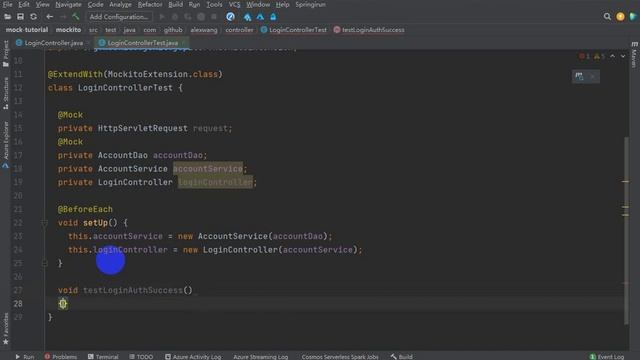Click the orange circular icon at top right

pos(620,17)
